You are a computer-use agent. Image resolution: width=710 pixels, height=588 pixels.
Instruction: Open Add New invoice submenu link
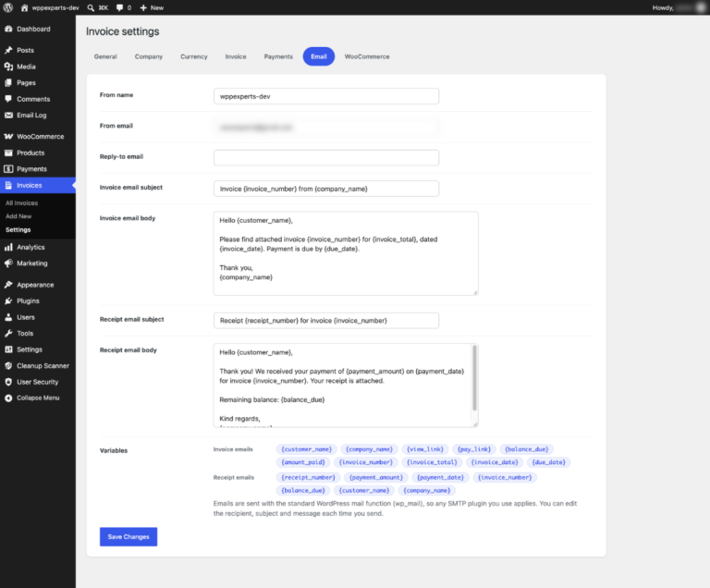click(x=18, y=216)
